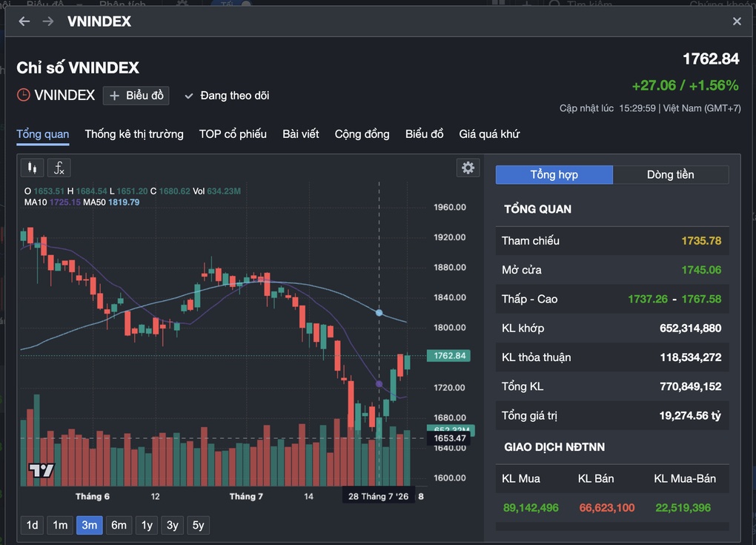
Task: Set chart range to 1m
Action: (x=60, y=525)
